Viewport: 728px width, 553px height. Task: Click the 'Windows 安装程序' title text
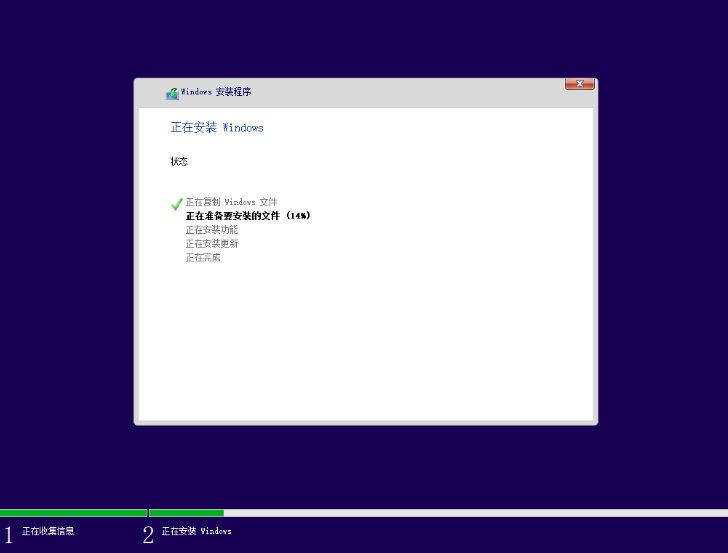pos(216,92)
